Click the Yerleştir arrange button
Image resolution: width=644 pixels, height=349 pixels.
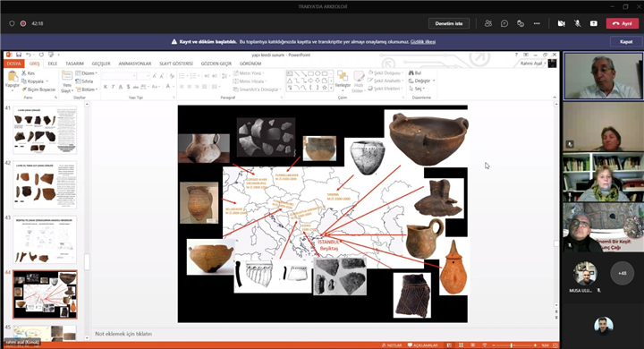[x=342, y=80]
